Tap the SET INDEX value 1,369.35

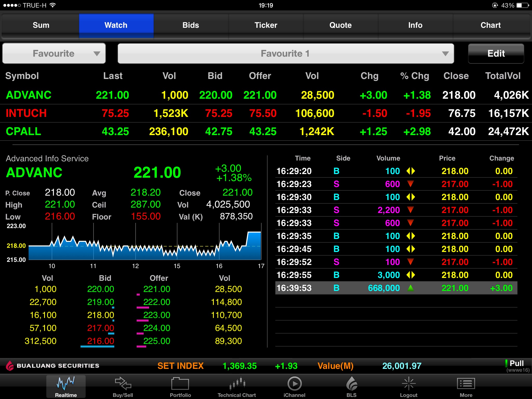(240, 366)
